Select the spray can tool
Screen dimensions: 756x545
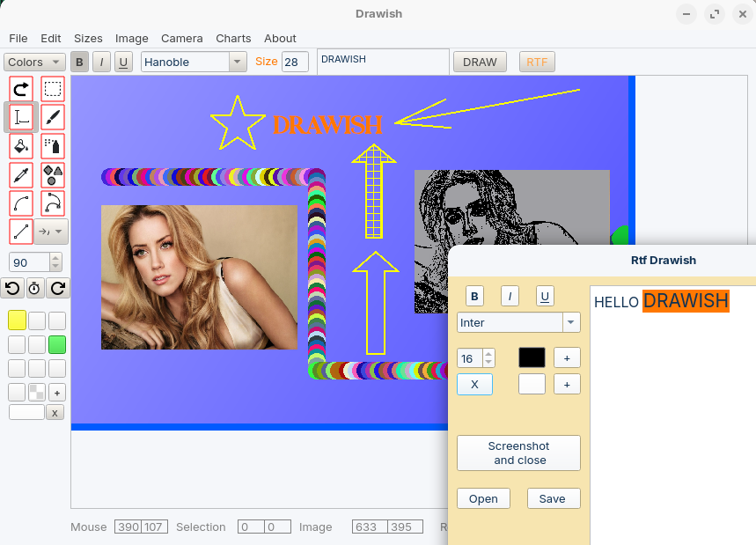point(53,146)
